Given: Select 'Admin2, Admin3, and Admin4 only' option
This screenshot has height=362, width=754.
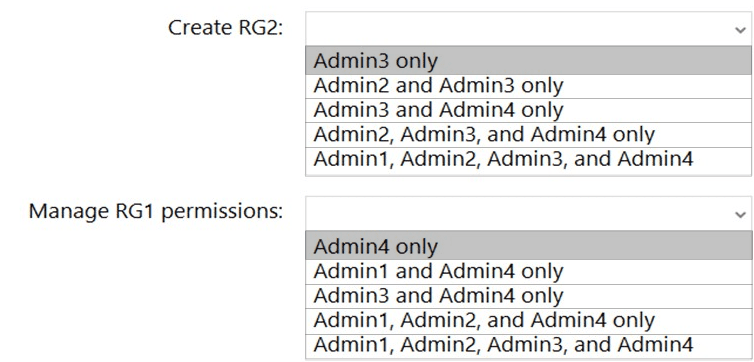Looking at the screenshot, I should pos(528,135).
